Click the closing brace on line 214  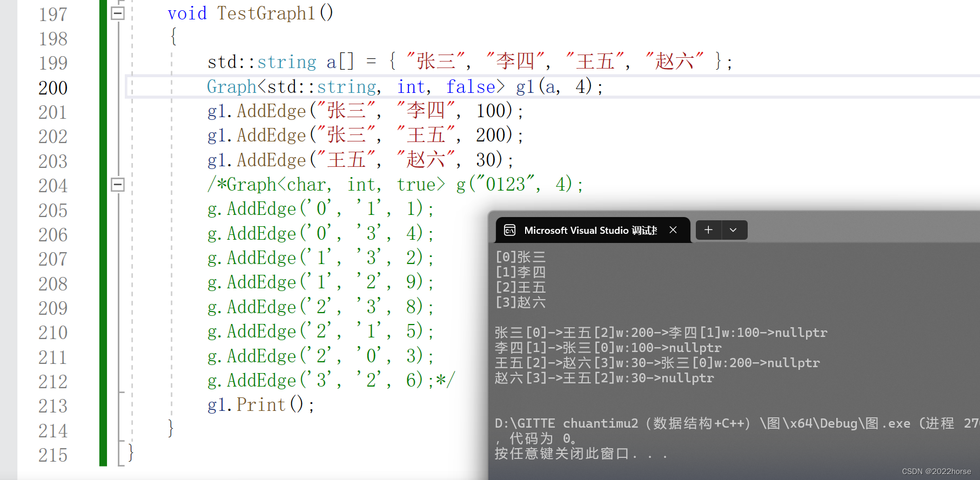click(x=171, y=429)
